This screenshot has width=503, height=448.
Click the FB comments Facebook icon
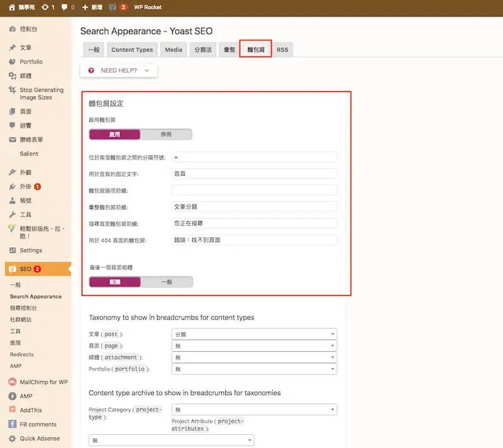pyautogui.click(x=12, y=424)
